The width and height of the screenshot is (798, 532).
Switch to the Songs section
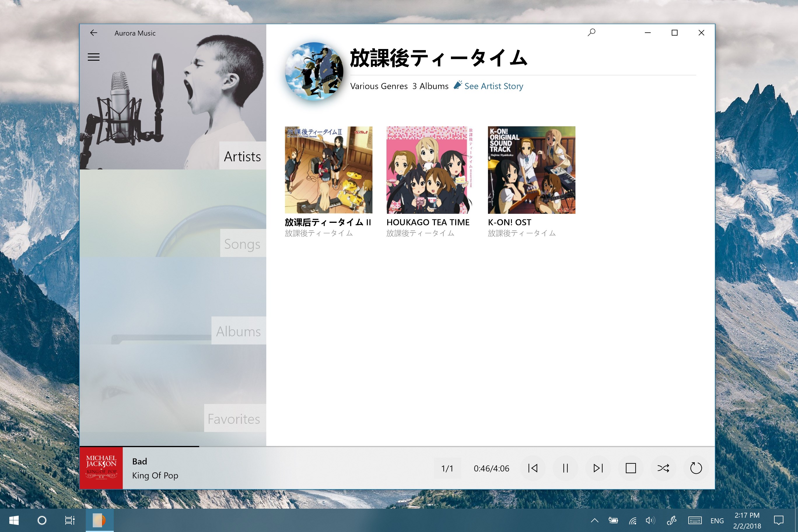pyautogui.click(x=242, y=244)
